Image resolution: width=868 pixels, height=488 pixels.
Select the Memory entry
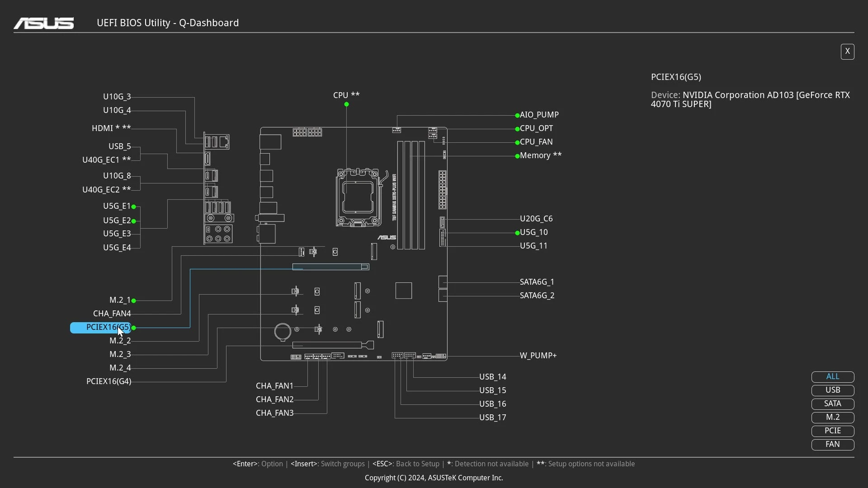coord(541,155)
